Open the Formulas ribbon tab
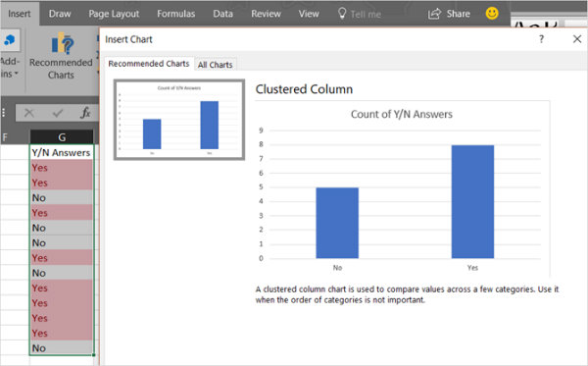The image size is (588, 366). [175, 14]
